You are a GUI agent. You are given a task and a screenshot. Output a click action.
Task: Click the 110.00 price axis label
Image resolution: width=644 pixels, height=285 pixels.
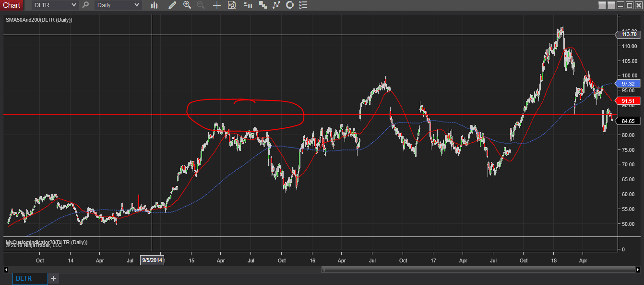click(x=630, y=46)
